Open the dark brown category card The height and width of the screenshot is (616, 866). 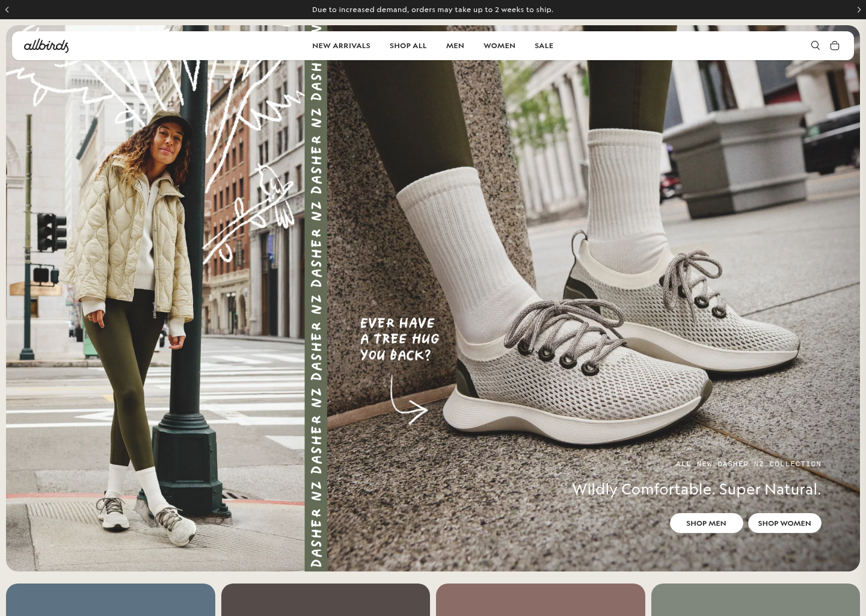pos(325,600)
